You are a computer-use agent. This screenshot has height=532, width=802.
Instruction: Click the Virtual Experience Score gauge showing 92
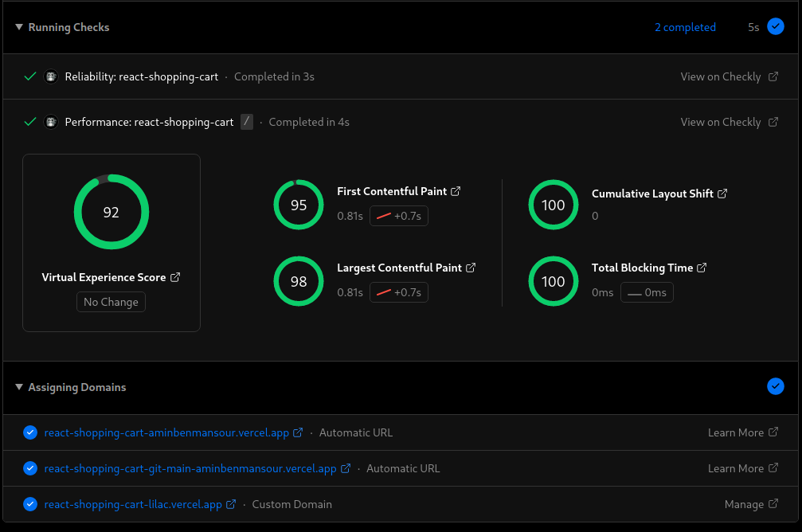[x=111, y=212]
